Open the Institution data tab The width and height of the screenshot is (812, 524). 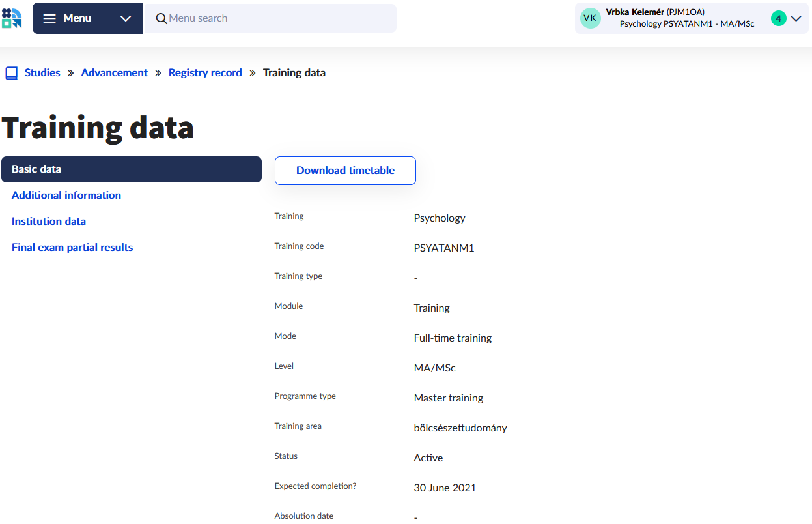click(49, 222)
